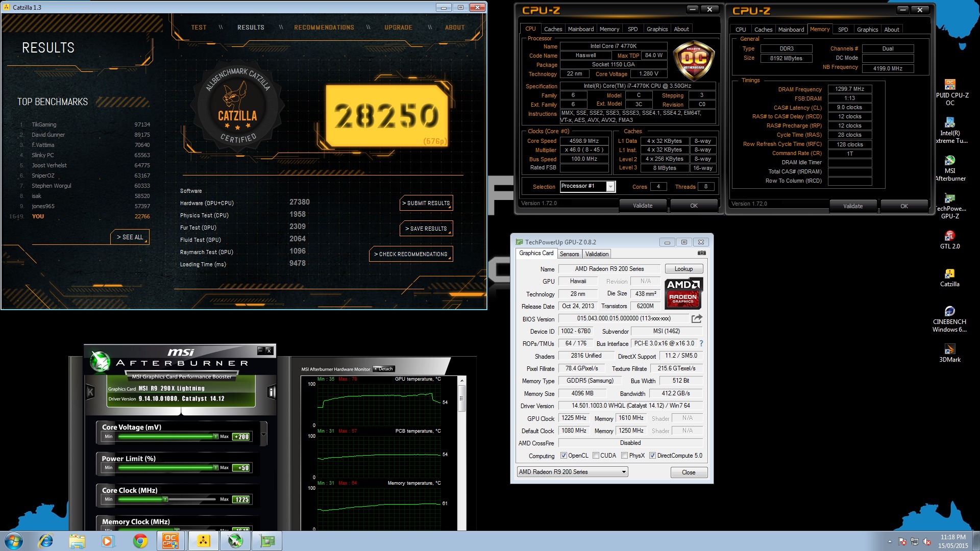Click the AMD Radeon Graphics logo in GPU-Z
This screenshot has height=551, width=980.
684,293
